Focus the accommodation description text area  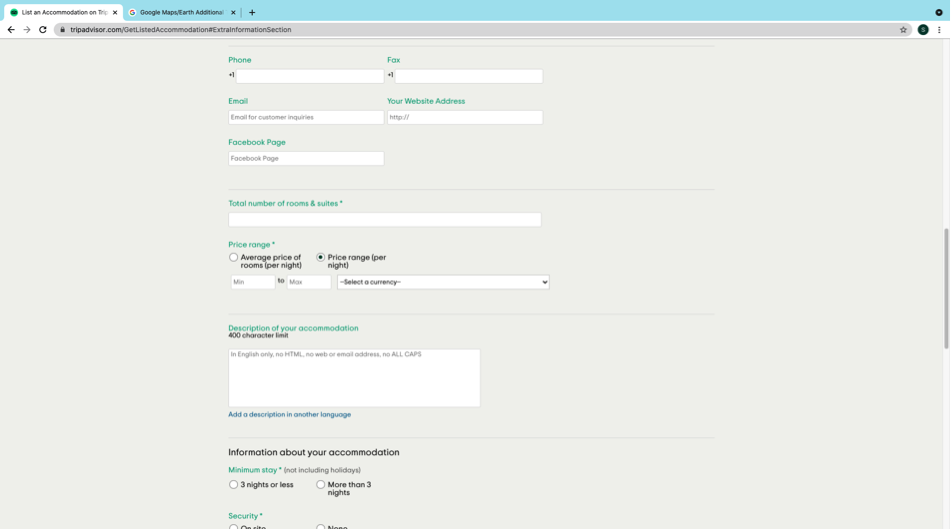pyautogui.click(x=354, y=378)
